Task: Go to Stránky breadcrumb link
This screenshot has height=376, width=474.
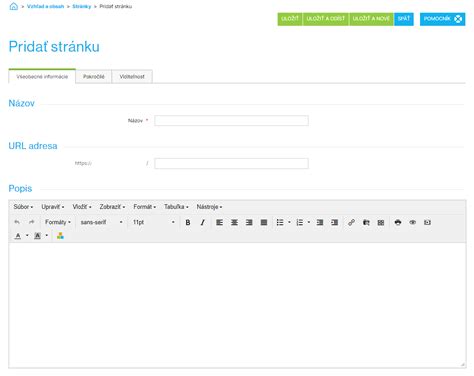Action: tap(82, 6)
